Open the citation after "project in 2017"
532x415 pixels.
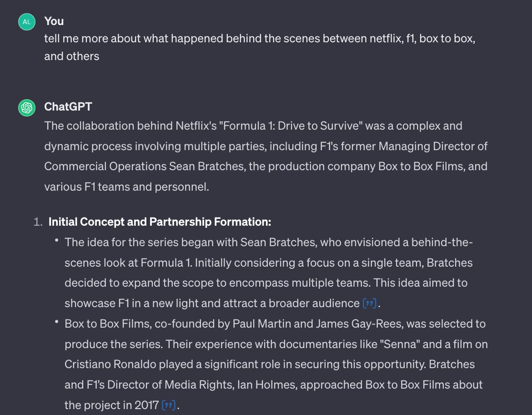[x=169, y=405]
